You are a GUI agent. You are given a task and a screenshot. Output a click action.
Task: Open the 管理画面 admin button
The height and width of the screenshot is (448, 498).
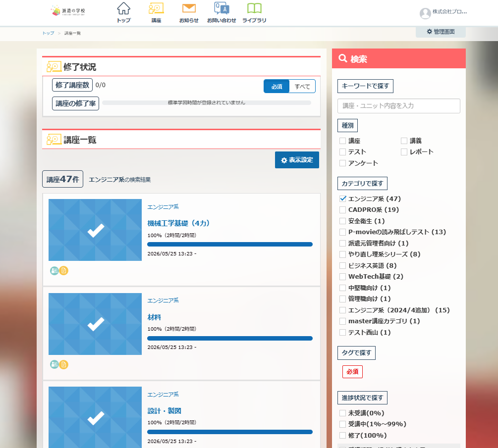click(x=441, y=32)
